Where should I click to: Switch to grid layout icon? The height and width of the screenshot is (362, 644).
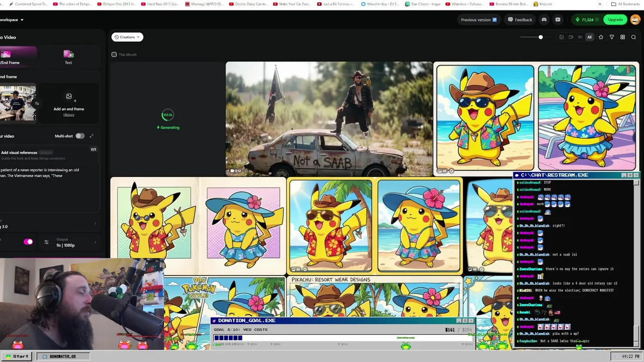[622, 37]
